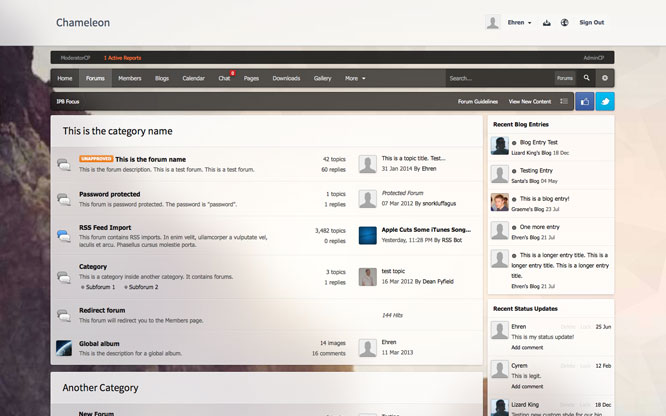This screenshot has width=666, height=416.
Task: Open advanced search gear icon
Action: tap(604, 78)
